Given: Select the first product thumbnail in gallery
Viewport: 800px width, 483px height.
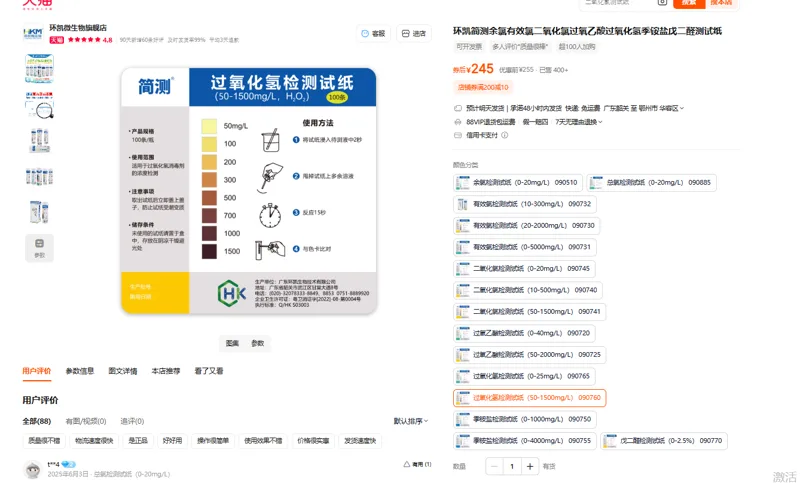Looking at the screenshot, I should coord(39,68).
